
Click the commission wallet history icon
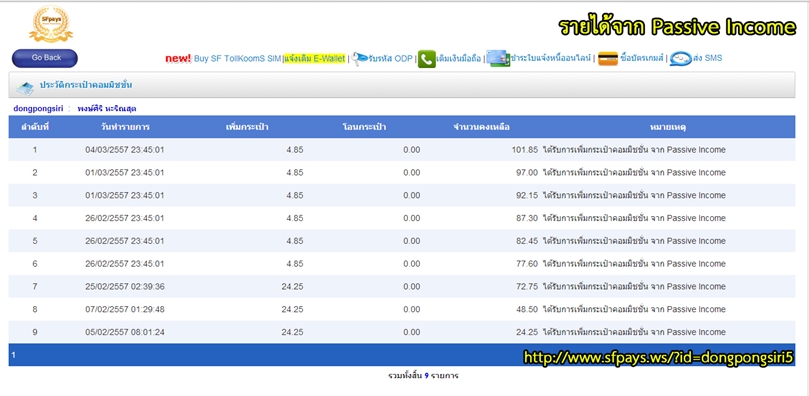pos(25,88)
